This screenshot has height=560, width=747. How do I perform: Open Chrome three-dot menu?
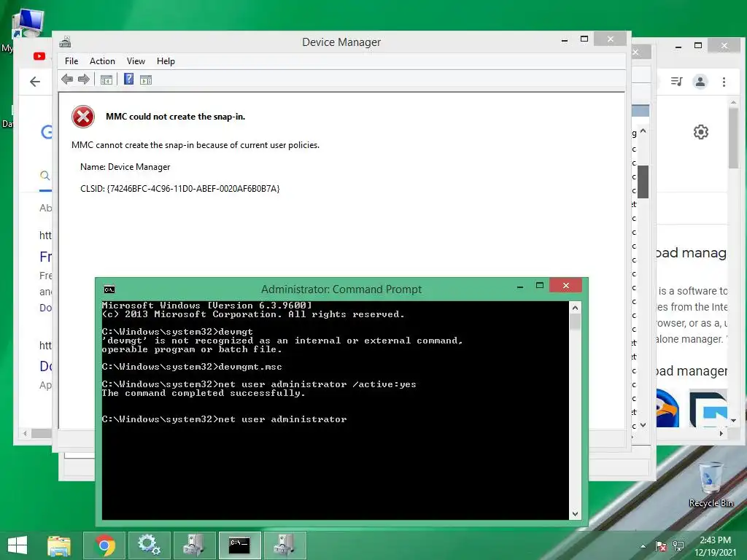[724, 82]
